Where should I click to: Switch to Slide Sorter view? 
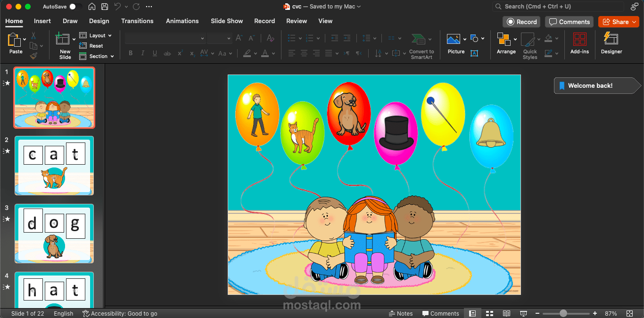click(x=489, y=313)
